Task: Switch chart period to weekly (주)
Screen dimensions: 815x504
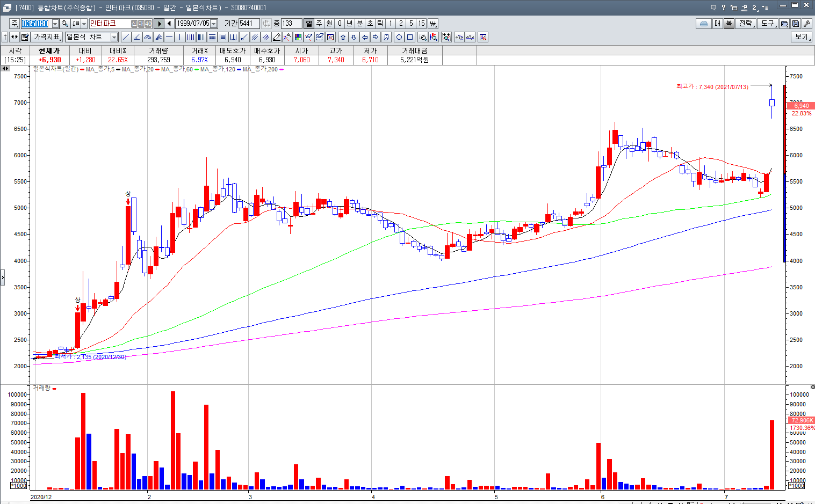Action: pos(319,24)
